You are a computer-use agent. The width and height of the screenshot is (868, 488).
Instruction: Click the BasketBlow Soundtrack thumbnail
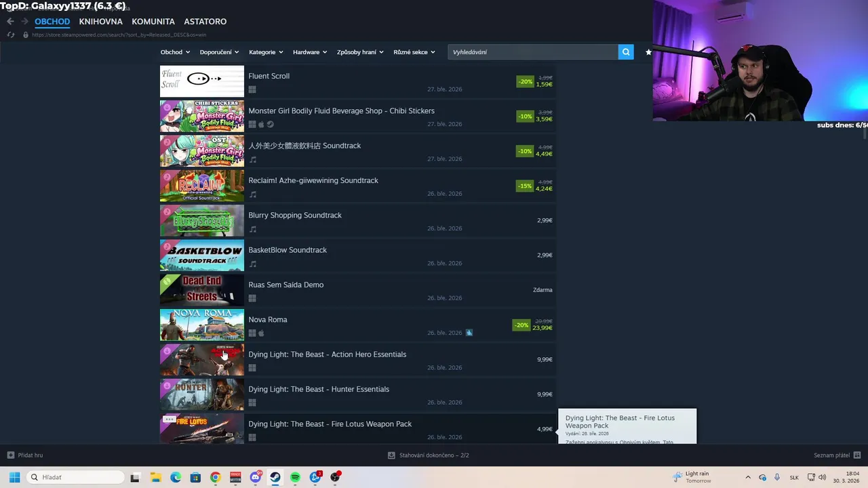[202, 256]
